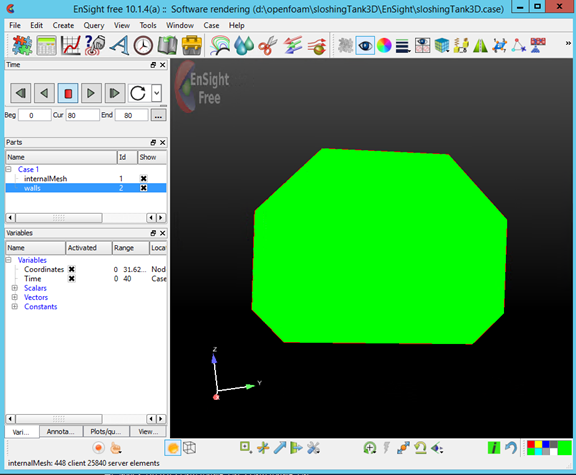The width and height of the screenshot is (576, 475).
Task: Sort parts by Name column header
Action: point(61,157)
